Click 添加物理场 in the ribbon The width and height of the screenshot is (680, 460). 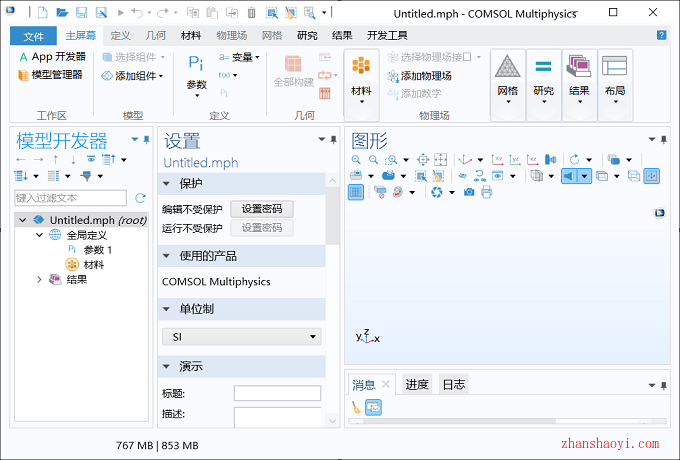[x=419, y=76]
